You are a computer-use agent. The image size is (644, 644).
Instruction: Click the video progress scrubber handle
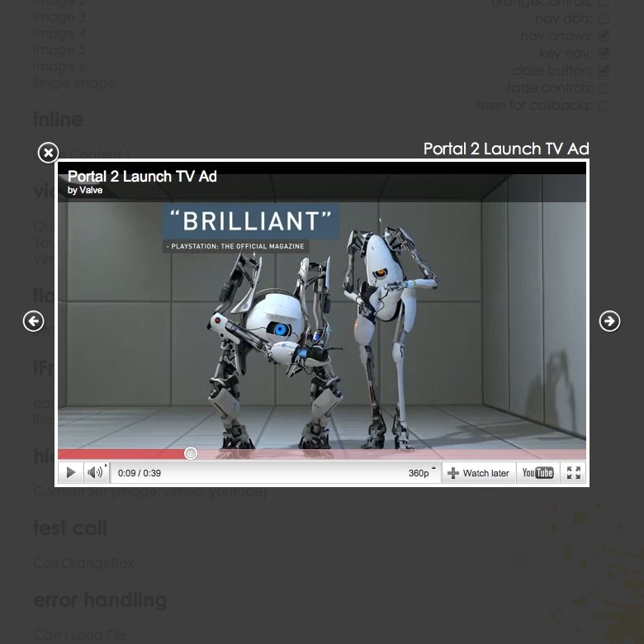(x=190, y=453)
